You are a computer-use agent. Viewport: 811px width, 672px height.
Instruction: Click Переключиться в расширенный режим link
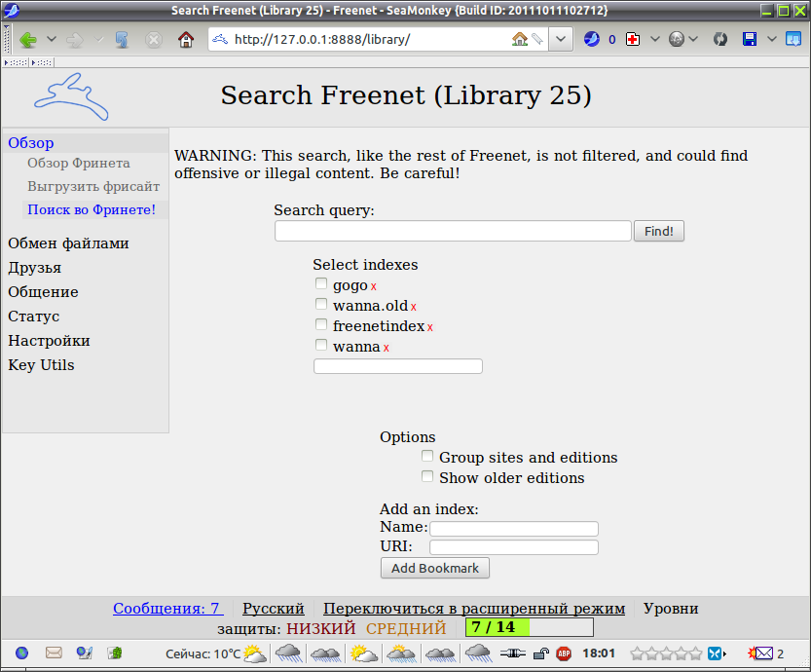click(474, 609)
